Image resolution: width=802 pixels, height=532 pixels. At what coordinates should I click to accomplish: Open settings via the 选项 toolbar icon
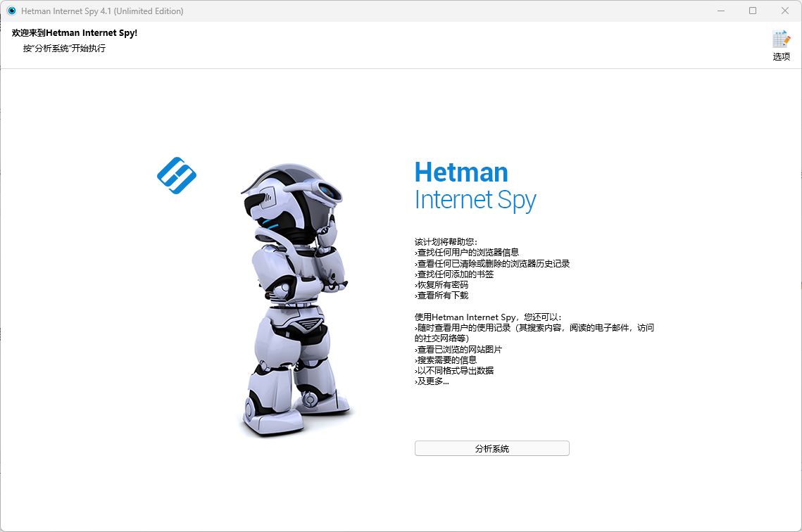[781, 44]
